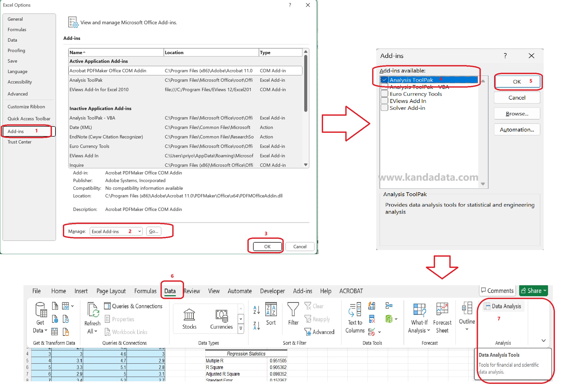Switch to the Data ribbon tab
The width and height of the screenshot is (571, 392).
point(170,291)
